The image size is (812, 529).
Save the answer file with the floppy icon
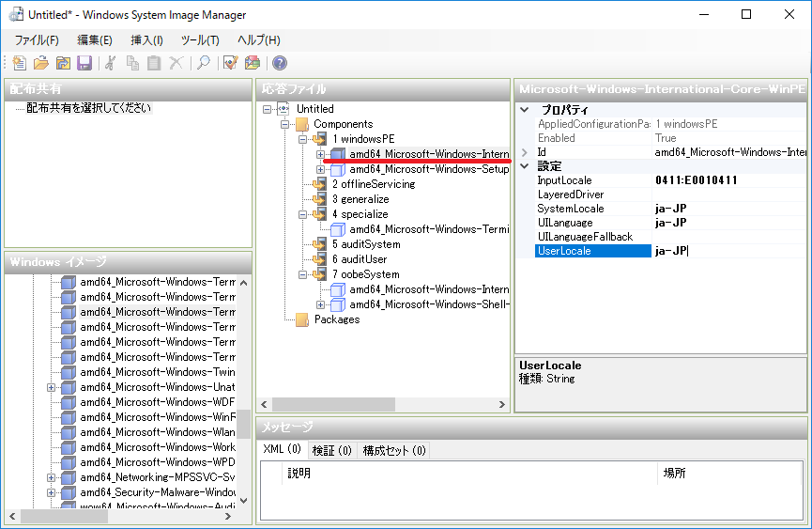84,63
